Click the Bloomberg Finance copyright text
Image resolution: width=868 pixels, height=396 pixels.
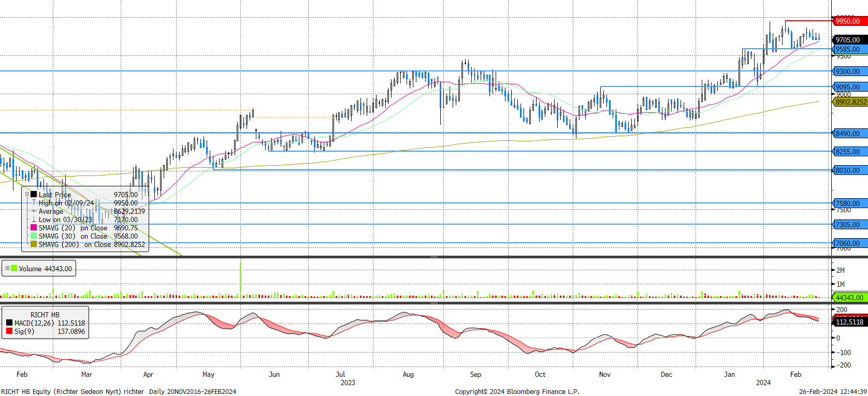(x=517, y=391)
